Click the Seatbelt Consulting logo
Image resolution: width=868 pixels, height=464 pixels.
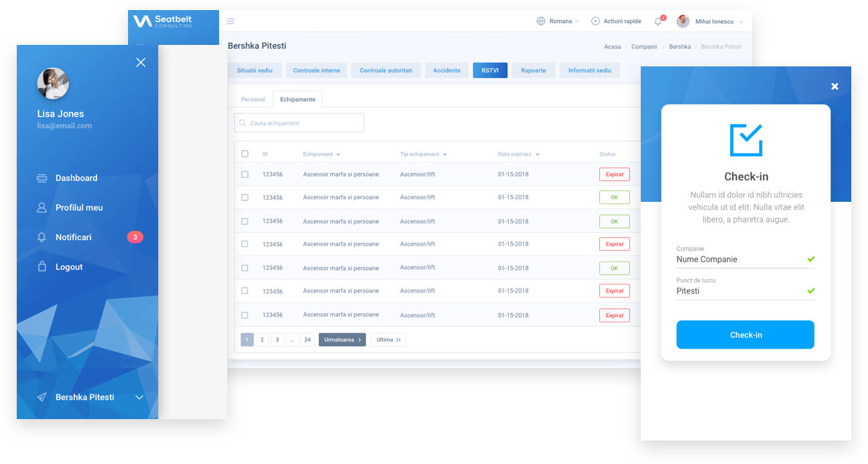click(163, 21)
